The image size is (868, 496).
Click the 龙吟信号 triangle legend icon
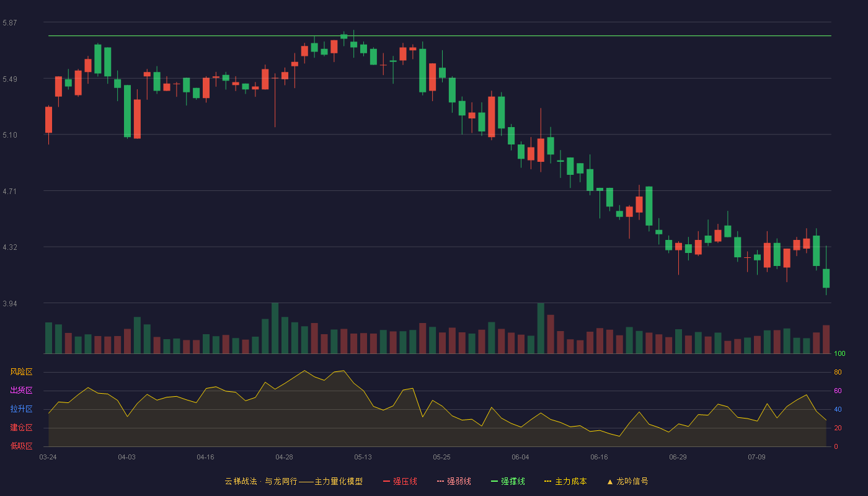tap(609, 481)
